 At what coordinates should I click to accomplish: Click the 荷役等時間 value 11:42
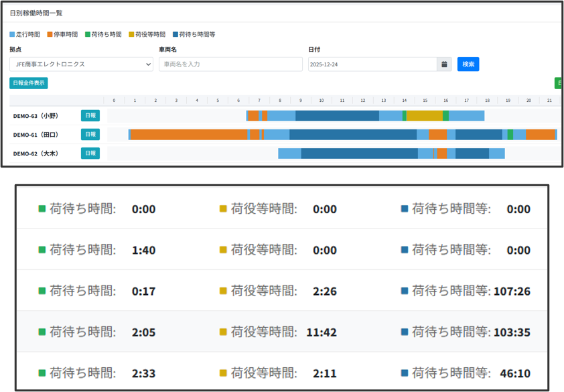pyautogui.click(x=322, y=332)
